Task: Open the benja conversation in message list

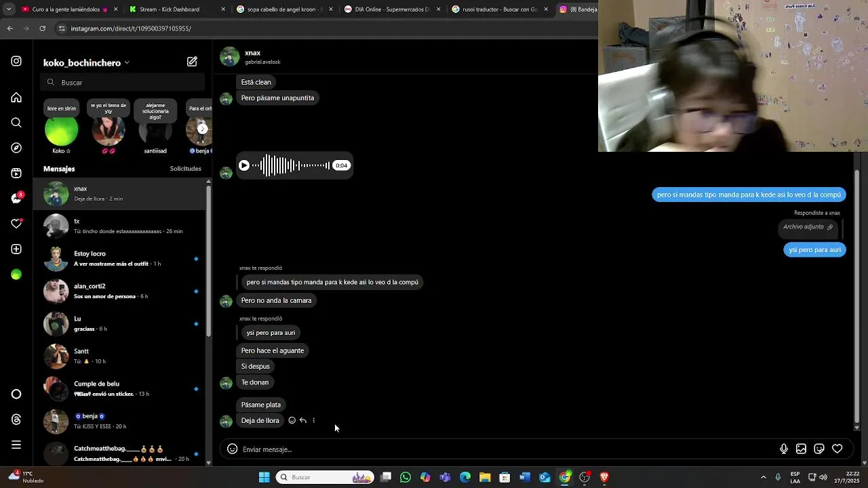Action: [119, 422]
